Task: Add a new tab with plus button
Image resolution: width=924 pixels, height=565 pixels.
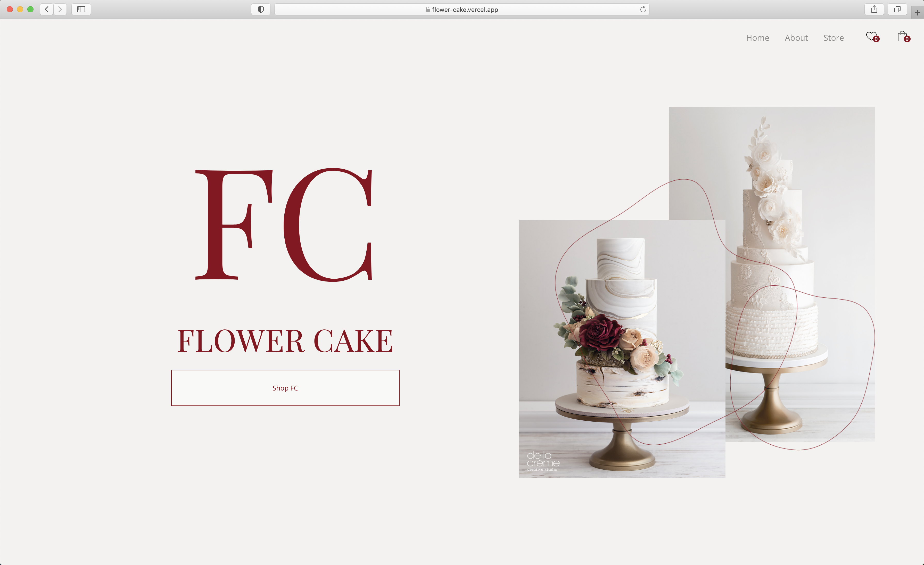Action: [917, 12]
